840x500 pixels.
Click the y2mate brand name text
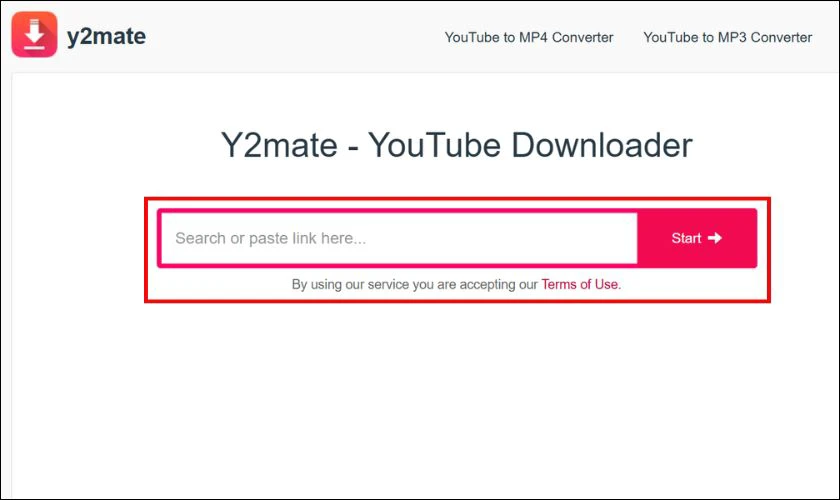click(106, 36)
